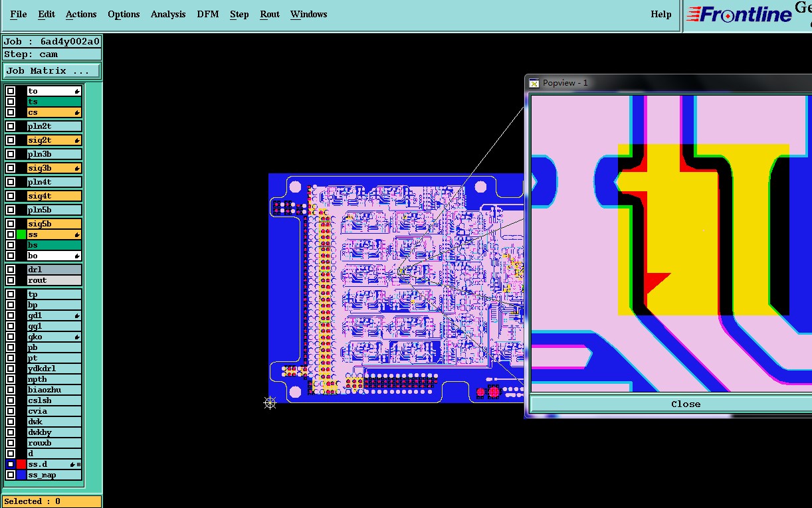
Task: Select the cslsh layer row
Action: point(54,400)
